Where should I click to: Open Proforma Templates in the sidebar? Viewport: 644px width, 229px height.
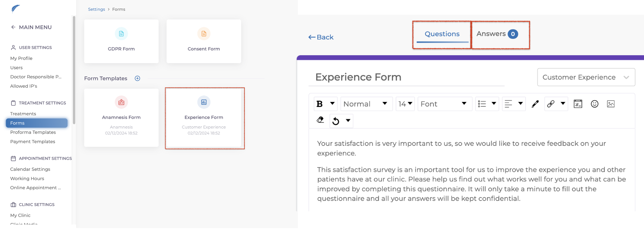[x=33, y=132]
